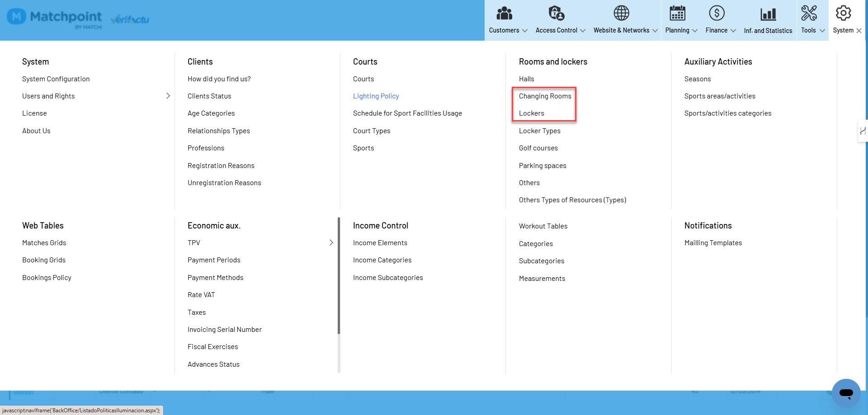The width and height of the screenshot is (868, 415).
Task: Open the Customers dropdown chevron
Action: click(x=524, y=31)
